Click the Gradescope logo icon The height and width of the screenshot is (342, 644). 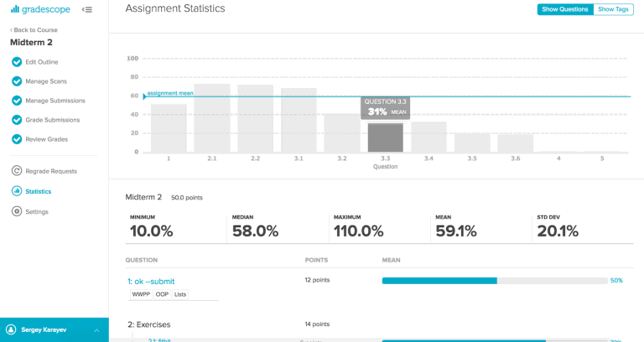14,9
